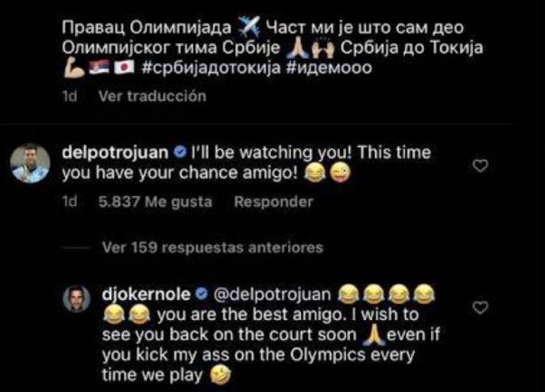Screen dimensions: 545x392
Task: Click the @delpotrojuan mention in the reply
Action: point(272,294)
